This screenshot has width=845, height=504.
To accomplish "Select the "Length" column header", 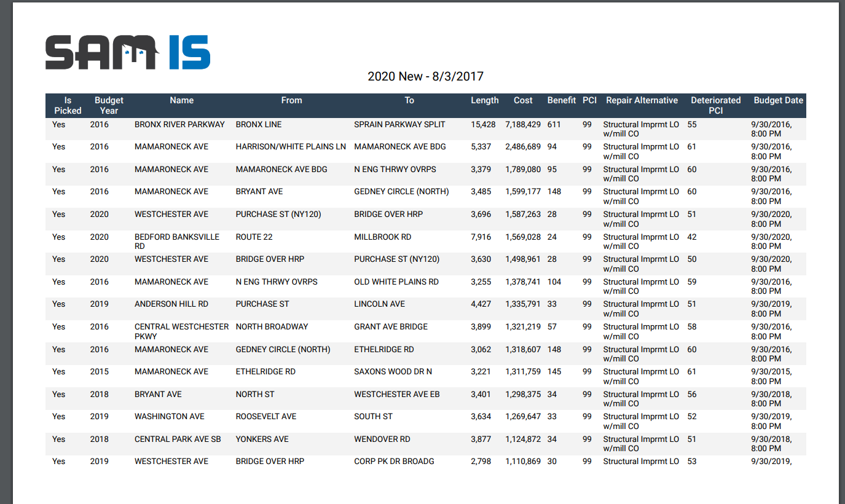I will click(x=484, y=100).
